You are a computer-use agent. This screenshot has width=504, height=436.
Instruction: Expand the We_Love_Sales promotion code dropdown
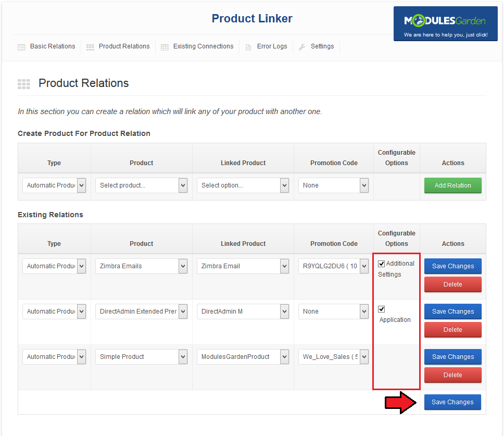pos(333,357)
